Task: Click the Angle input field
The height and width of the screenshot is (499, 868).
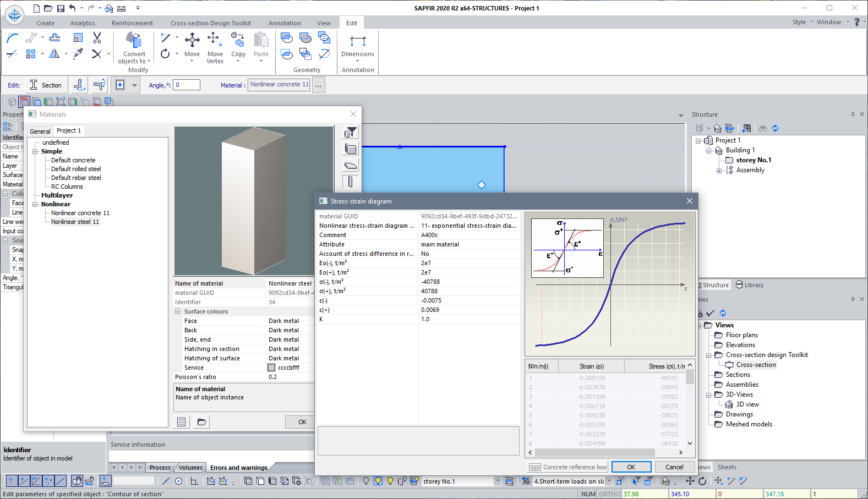Action: point(186,85)
